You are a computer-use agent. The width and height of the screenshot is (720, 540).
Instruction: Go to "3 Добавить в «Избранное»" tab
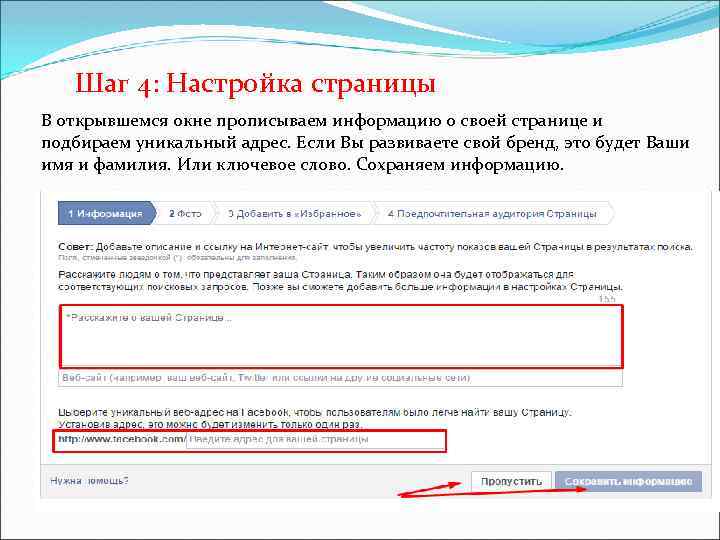pyautogui.click(x=294, y=214)
